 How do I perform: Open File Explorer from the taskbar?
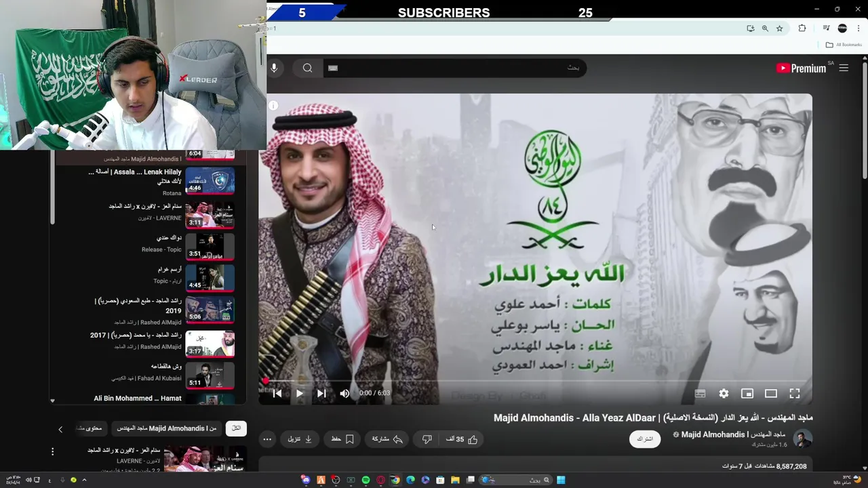[x=455, y=480]
